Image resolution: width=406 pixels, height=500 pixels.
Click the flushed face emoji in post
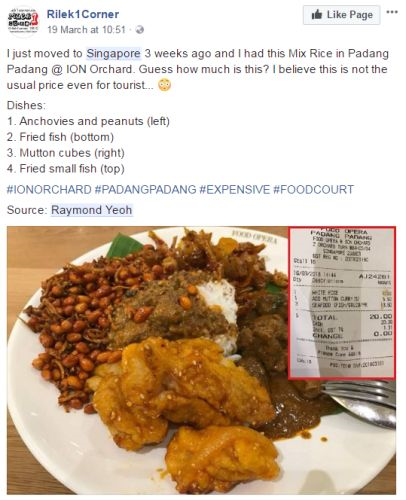[x=165, y=85]
